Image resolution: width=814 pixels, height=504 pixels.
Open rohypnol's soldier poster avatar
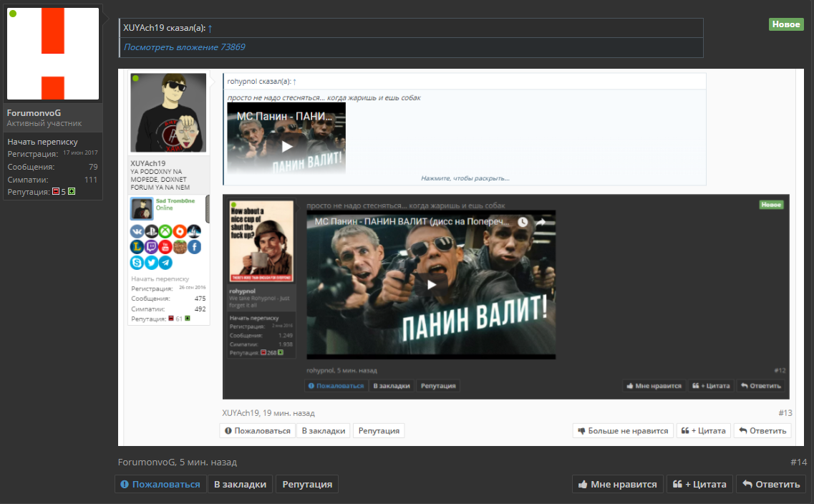click(x=262, y=241)
